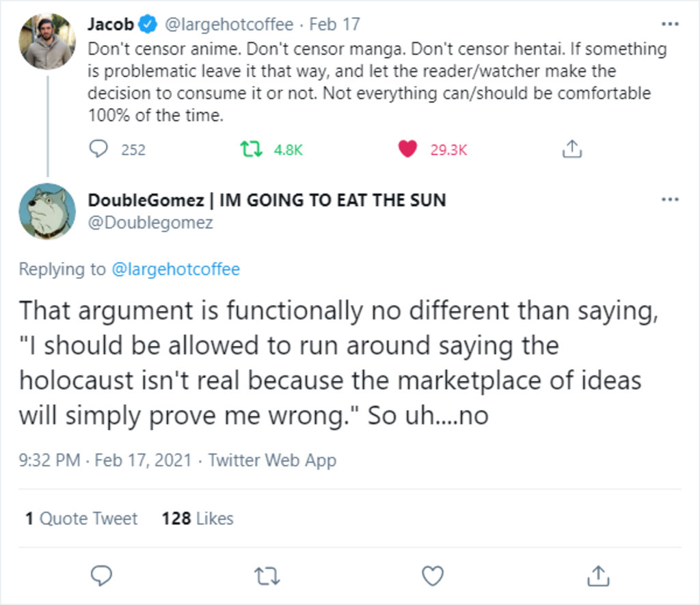The width and height of the screenshot is (700, 605).
Task: Click the @Doublegomez handle
Action: [x=150, y=222]
